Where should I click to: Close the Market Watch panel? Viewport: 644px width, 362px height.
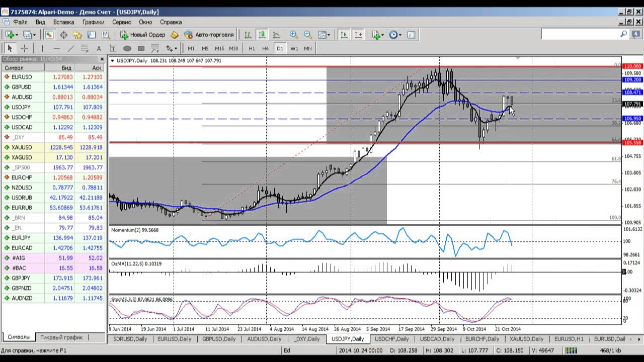[x=102, y=59]
